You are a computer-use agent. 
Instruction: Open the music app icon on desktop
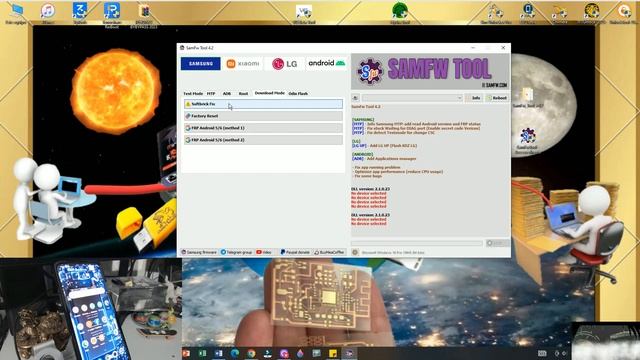point(48,12)
